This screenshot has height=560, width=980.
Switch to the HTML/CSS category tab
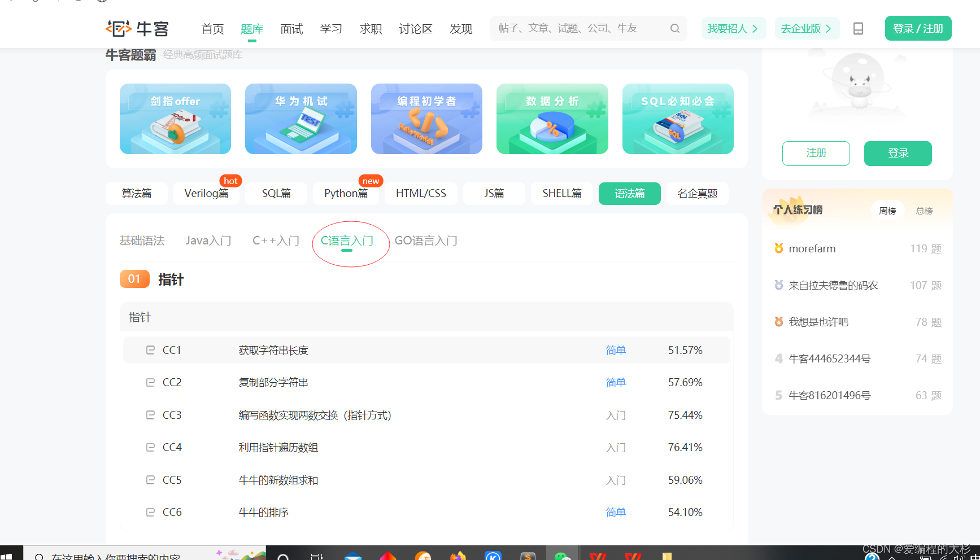click(x=421, y=194)
